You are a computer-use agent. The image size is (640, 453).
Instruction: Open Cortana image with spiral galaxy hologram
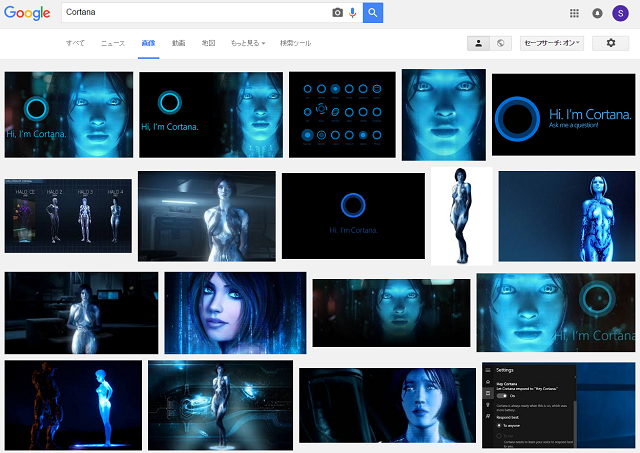[x=220, y=405]
